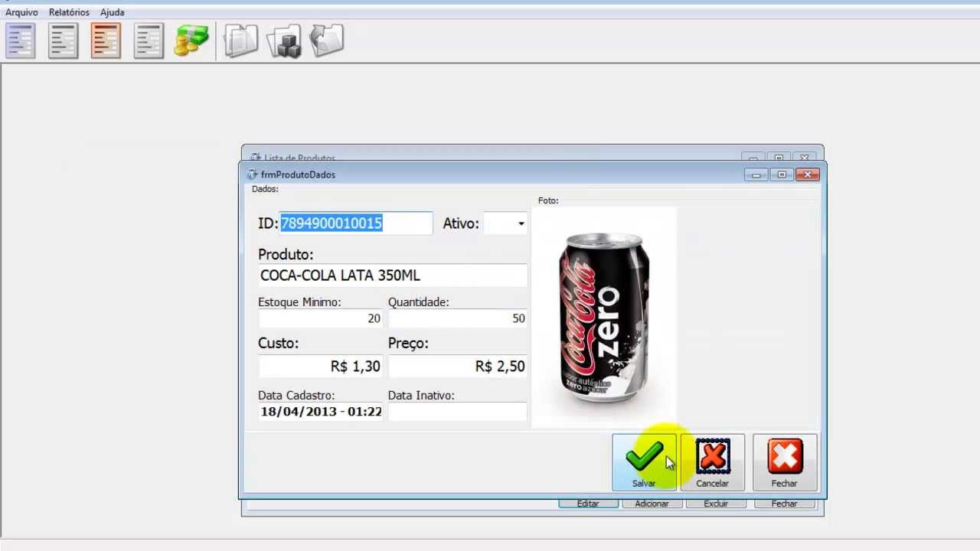The image size is (980, 551).
Task: Click the Preço field showing R$ 2,50
Action: 458,366
